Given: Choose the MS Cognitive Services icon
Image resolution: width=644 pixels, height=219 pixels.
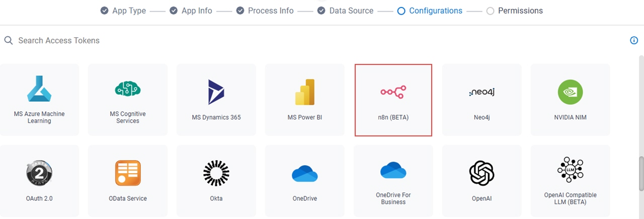Looking at the screenshot, I should tap(128, 89).
